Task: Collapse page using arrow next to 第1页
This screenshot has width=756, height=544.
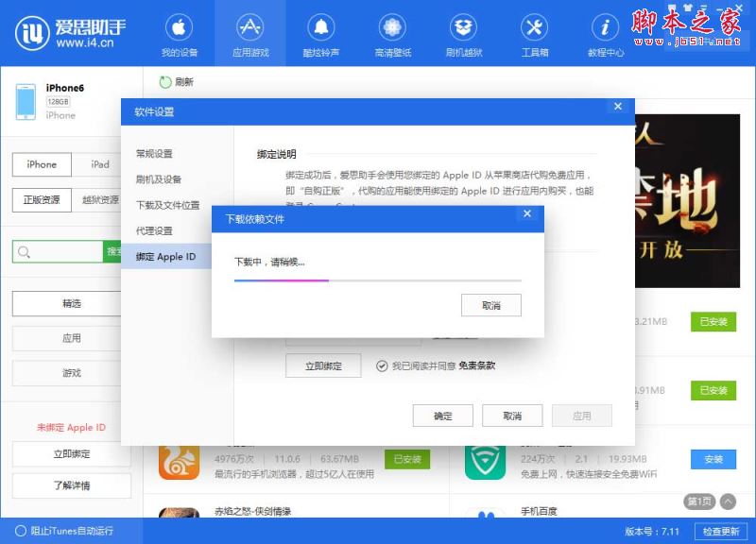Action: pyautogui.click(x=728, y=501)
